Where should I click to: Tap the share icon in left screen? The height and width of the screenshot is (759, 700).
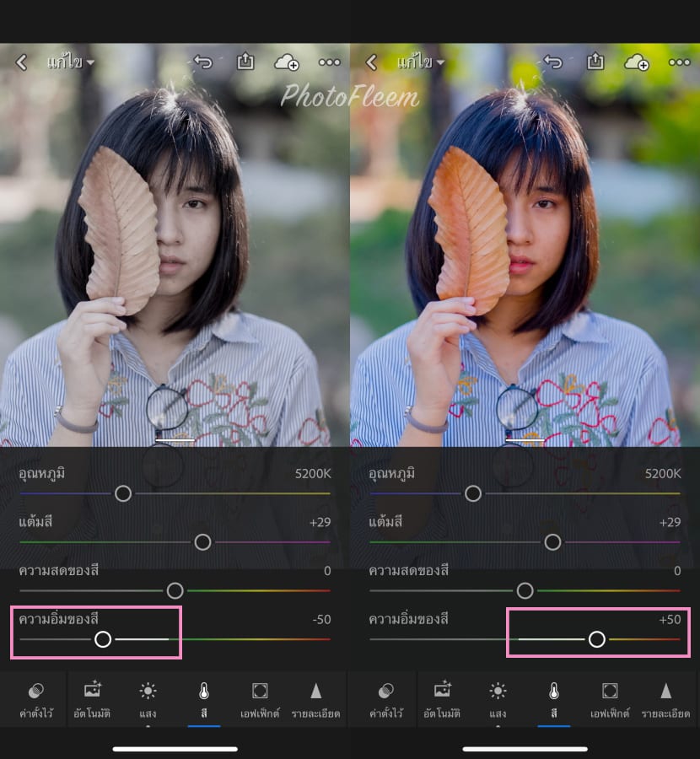245,62
